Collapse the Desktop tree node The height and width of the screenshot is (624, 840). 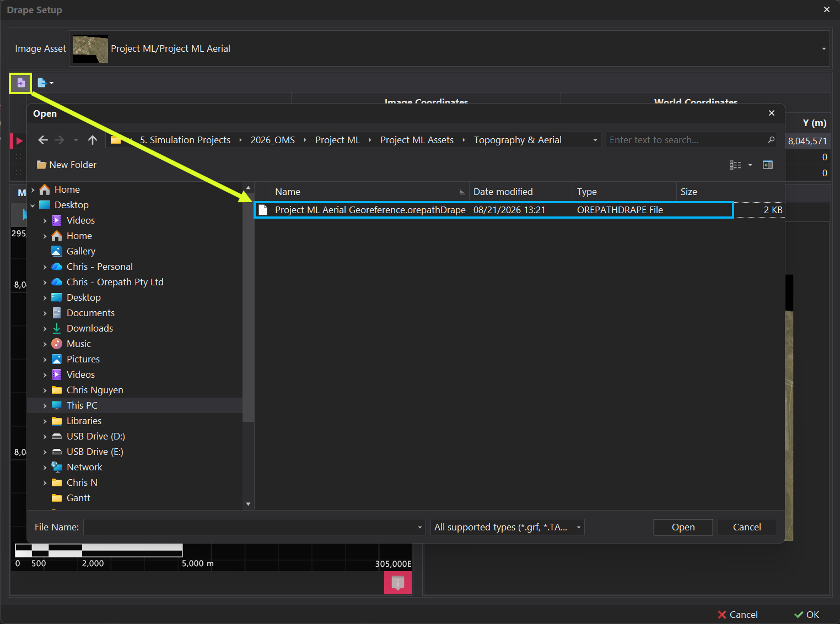point(33,205)
